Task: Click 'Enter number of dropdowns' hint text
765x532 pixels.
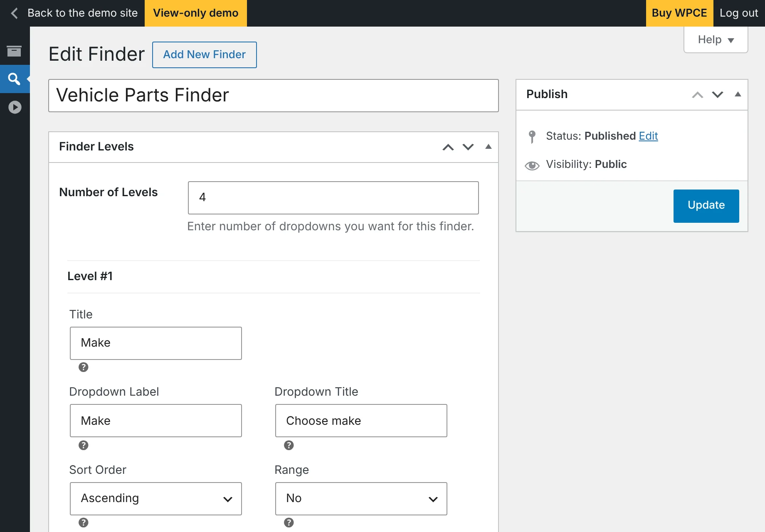Action: pos(331,226)
